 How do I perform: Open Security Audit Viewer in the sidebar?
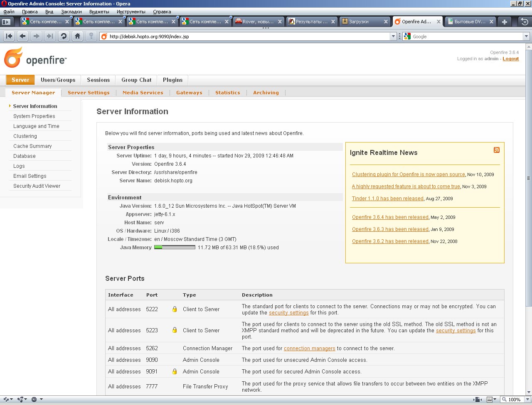coord(37,186)
